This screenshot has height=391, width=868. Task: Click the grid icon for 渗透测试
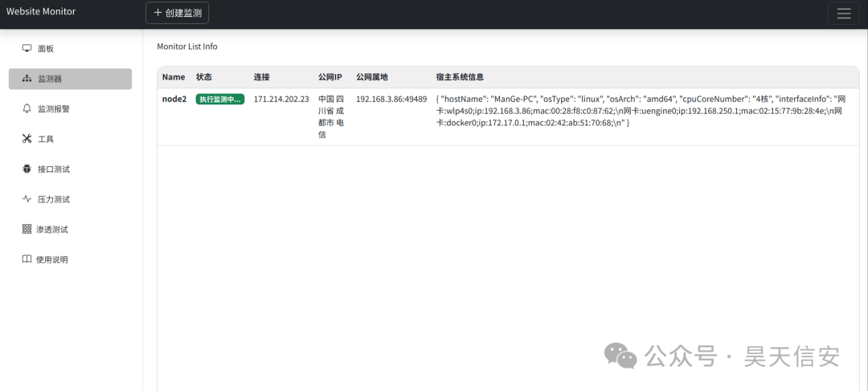(x=27, y=229)
